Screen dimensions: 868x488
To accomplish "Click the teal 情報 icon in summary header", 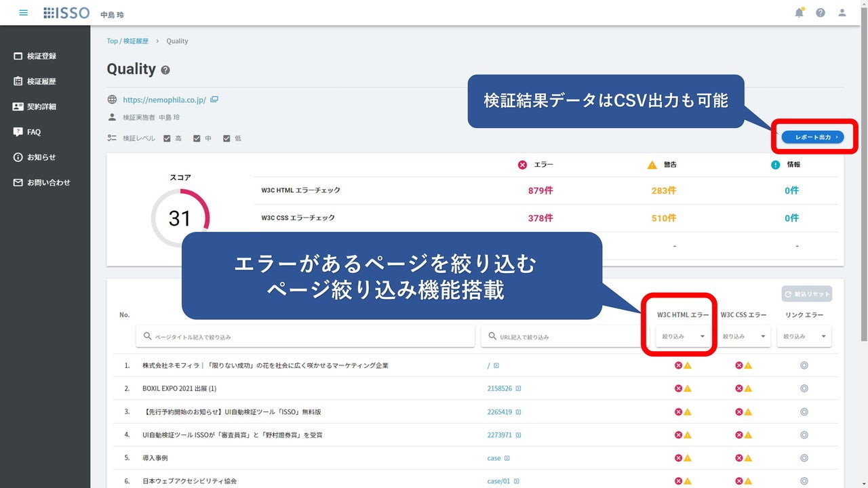I will [x=776, y=165].
